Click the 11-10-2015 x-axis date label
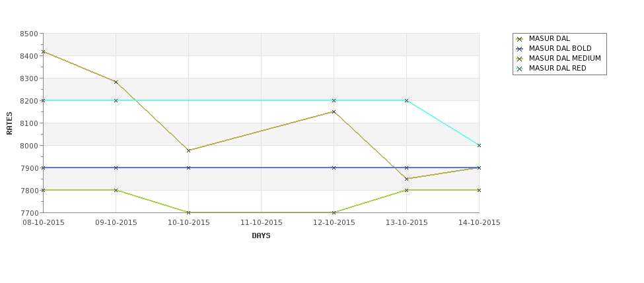The image size is (644, 283). click(x=261, y=223)
